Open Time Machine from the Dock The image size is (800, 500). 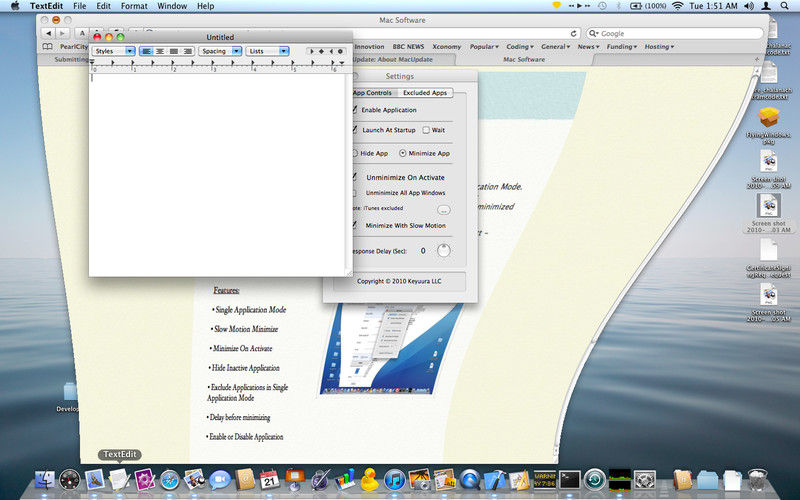pos(594,480)
